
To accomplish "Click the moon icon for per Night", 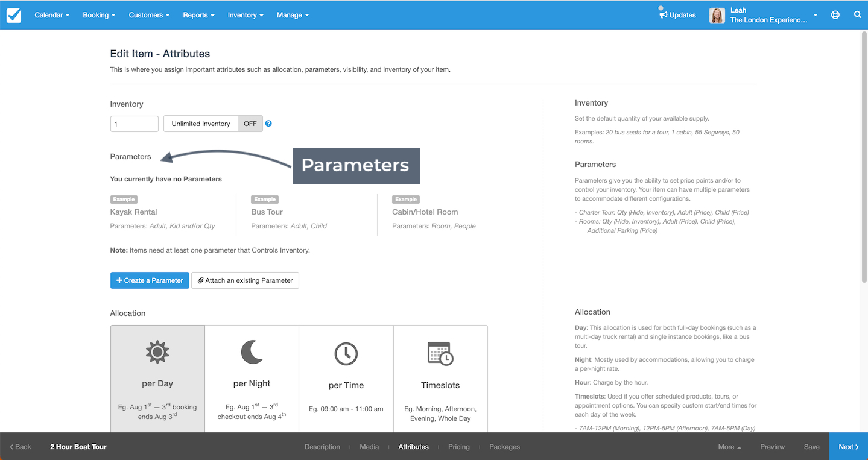I will click(252, 352).
